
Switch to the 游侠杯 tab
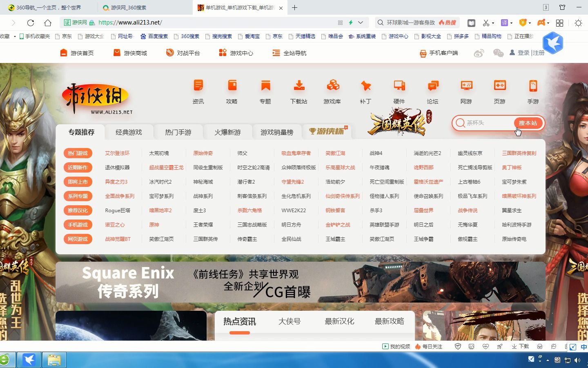coord(327,131)
